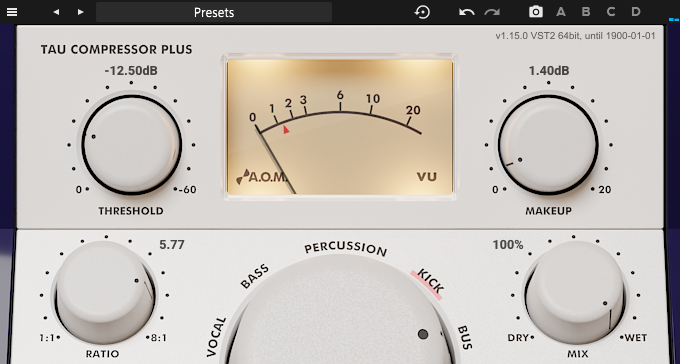Select snapshot slot D
The image size is (680, 364).
[x=636, y=12]
